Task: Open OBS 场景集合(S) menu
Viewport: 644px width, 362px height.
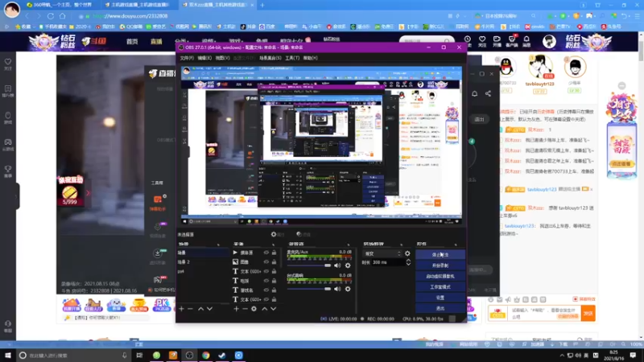Action: [270, 58]
